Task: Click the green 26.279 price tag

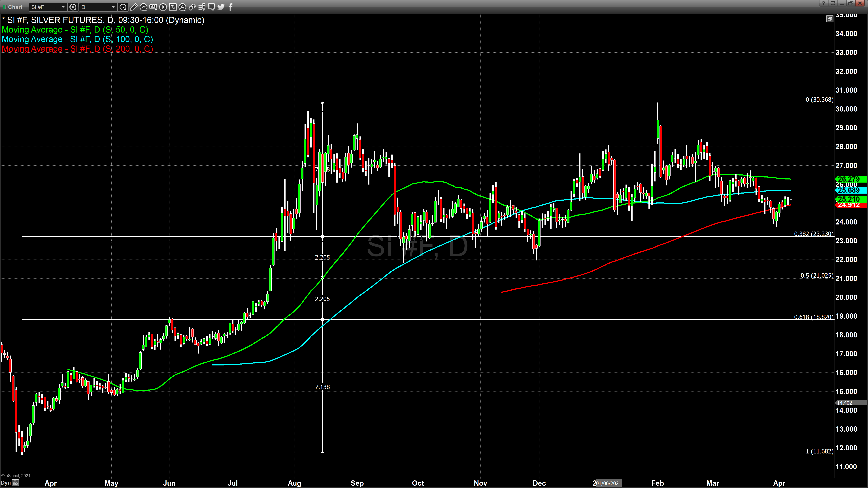Action: click(x=851, y=179)
